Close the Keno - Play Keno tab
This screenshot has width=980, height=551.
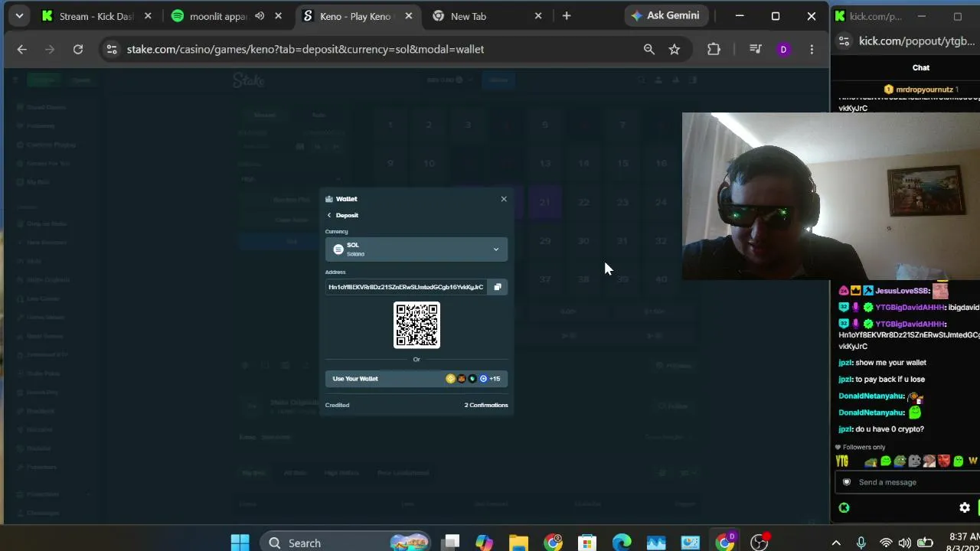(x=407, y=16)
